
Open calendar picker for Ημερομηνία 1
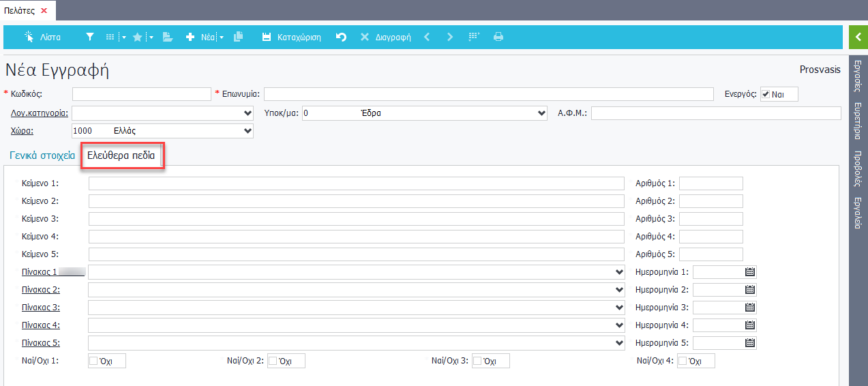(x=750, y=272)
